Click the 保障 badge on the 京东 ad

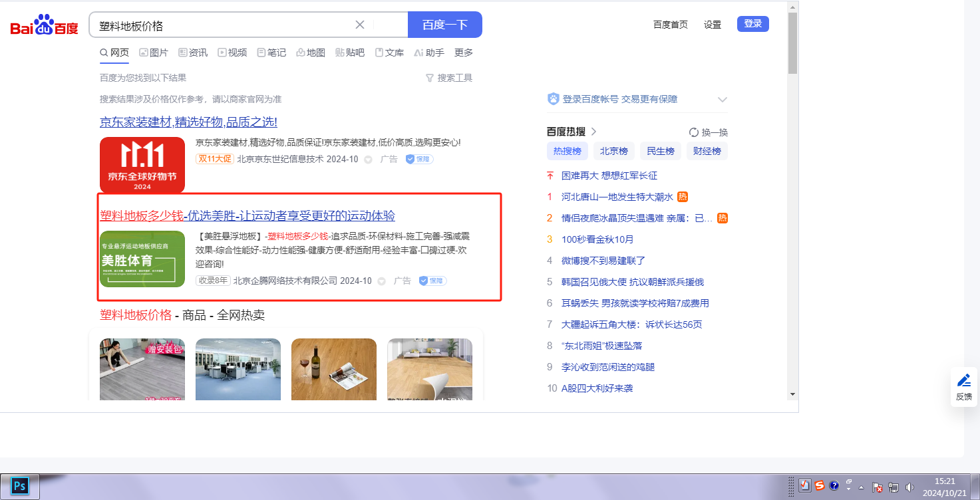coord(419,159)
